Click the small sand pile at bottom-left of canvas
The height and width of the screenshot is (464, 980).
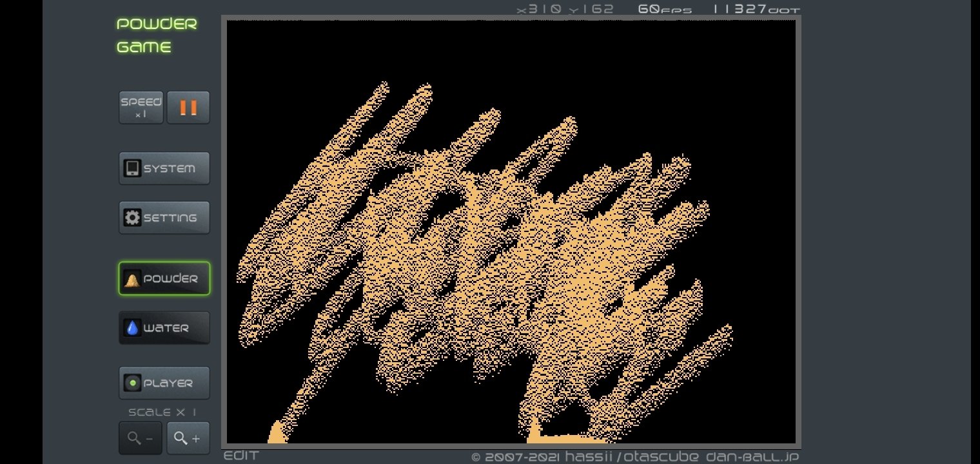(277, 435)
